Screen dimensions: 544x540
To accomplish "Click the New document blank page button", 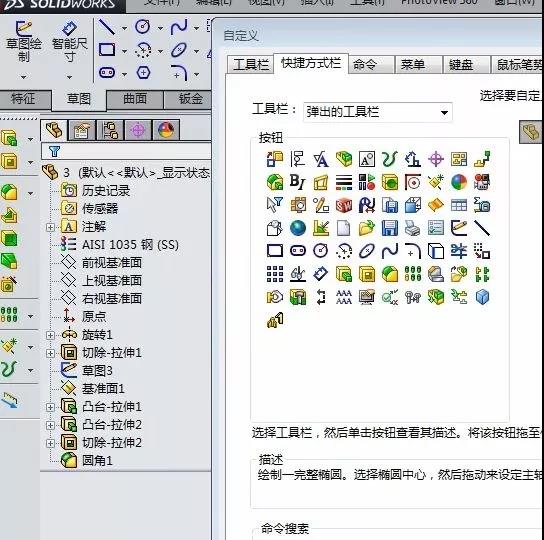I will (x=344, y=228).
